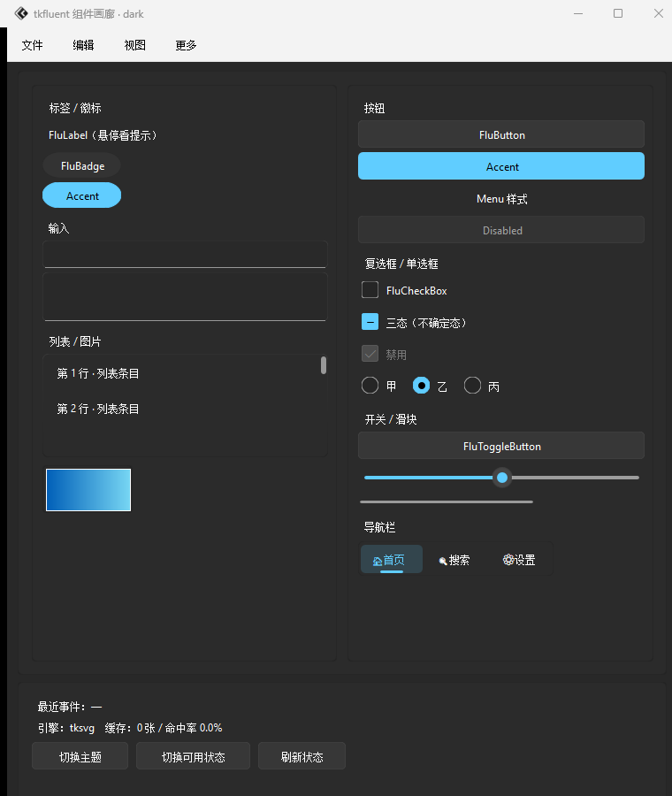Image resolution: width=672 pixels, height=796 pixels.
Task: Click the 缓存 hit-rate status text
Action: [x=164, y=728]
